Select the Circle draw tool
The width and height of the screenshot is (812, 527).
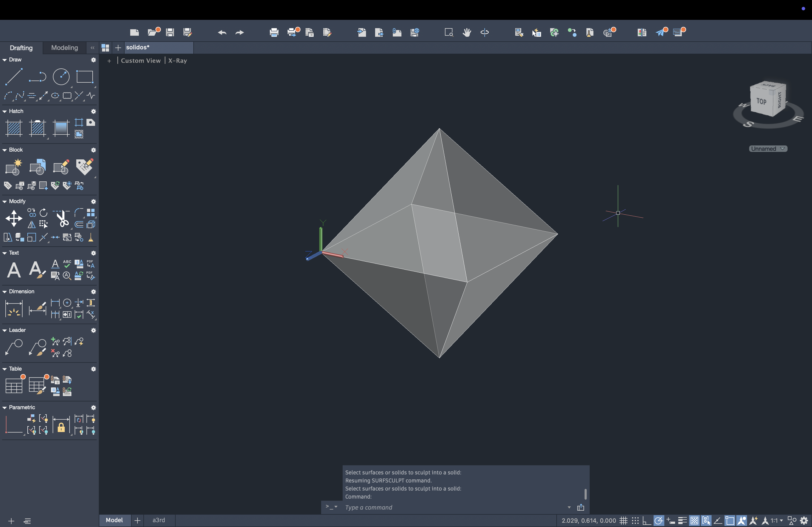click(x=61, y=77)
